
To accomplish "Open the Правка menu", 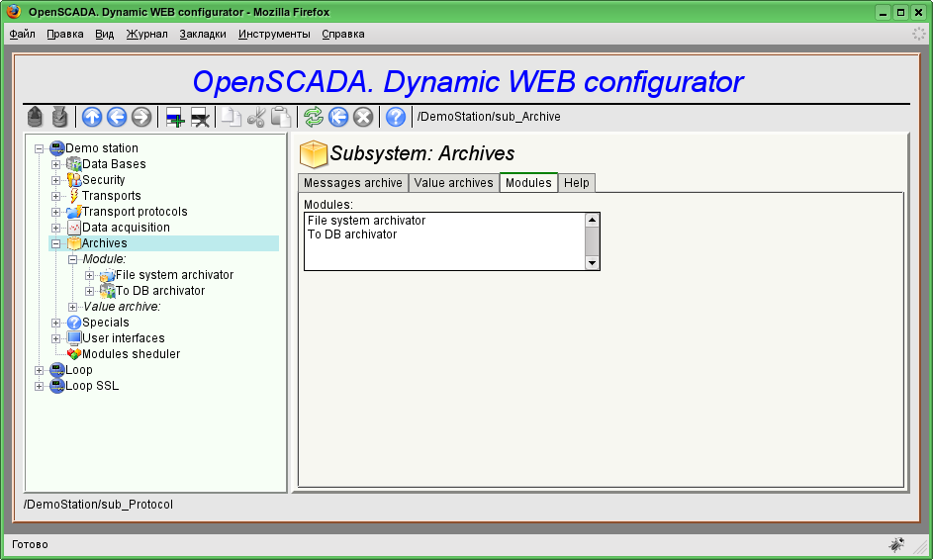I will 65,34.
